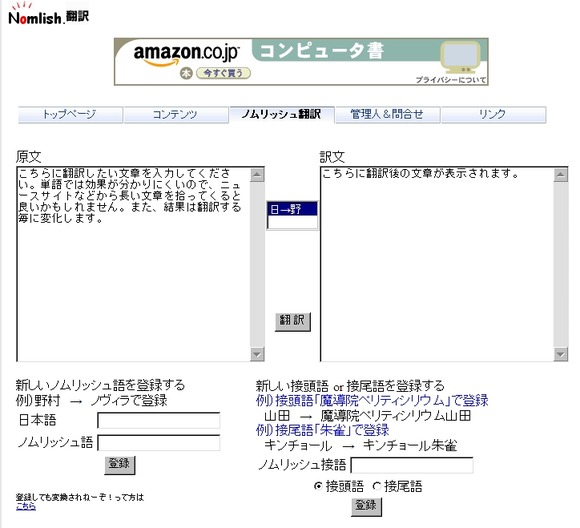This screenshot has width=580, height=528.
Task: Click the 原文 scrollbar down arrow
Action: click(257, 354)
